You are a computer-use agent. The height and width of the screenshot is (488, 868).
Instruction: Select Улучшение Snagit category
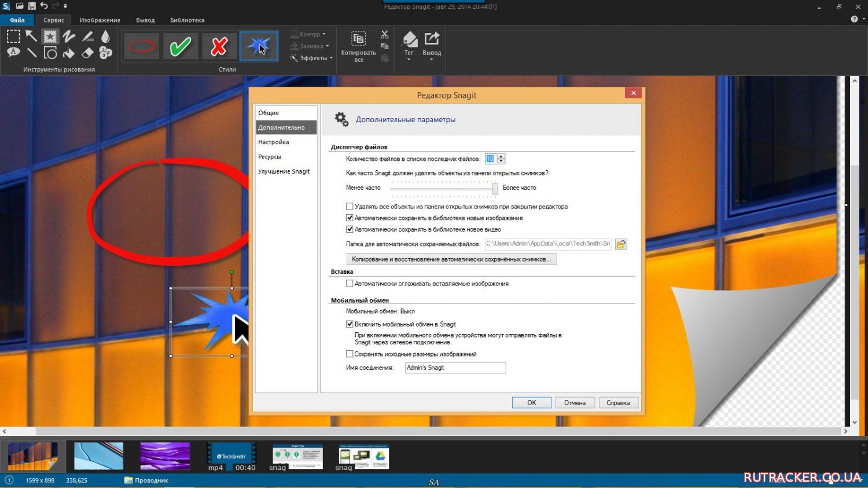286,171
